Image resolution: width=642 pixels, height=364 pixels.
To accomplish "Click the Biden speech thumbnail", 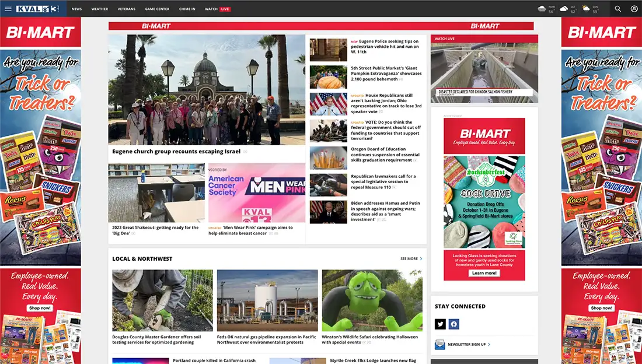I will pyautogui.click(x=329, y=212).
